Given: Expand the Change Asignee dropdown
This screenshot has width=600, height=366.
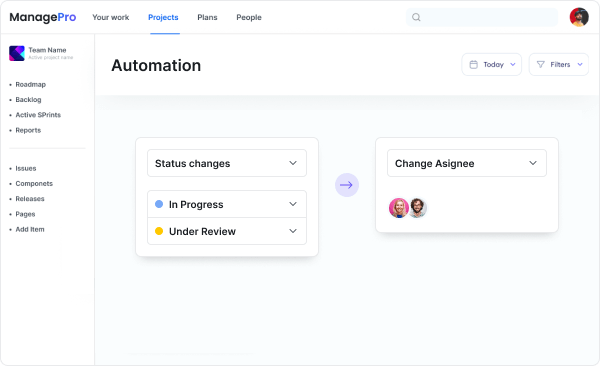Looking at the screenshot, I should (x=467, y=163).
